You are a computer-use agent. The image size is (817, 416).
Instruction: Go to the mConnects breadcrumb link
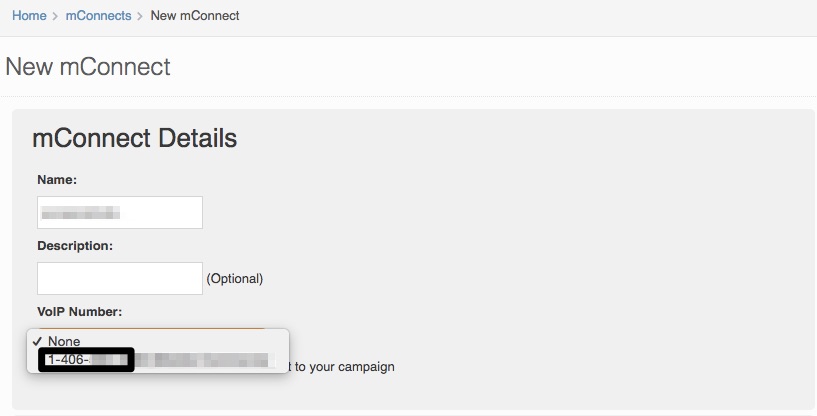[98, 16]
